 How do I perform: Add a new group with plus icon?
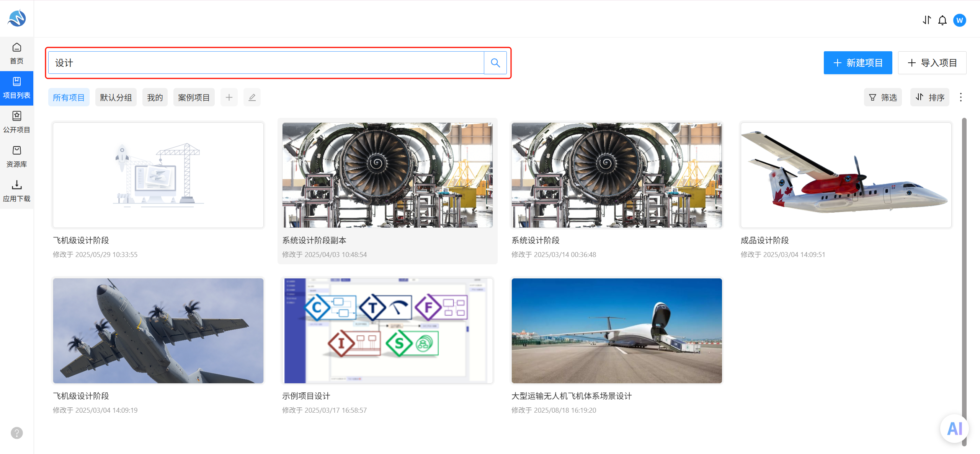point(229,98)
